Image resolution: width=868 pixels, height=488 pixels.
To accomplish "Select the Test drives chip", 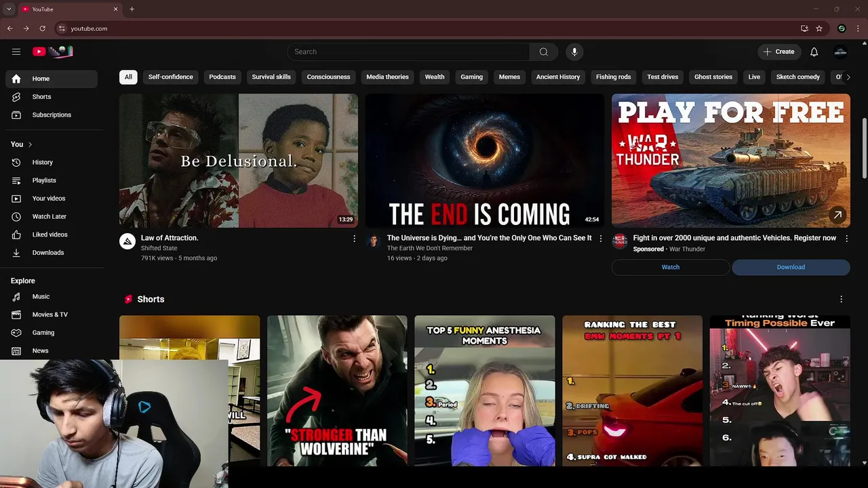I will click(663, 77).
